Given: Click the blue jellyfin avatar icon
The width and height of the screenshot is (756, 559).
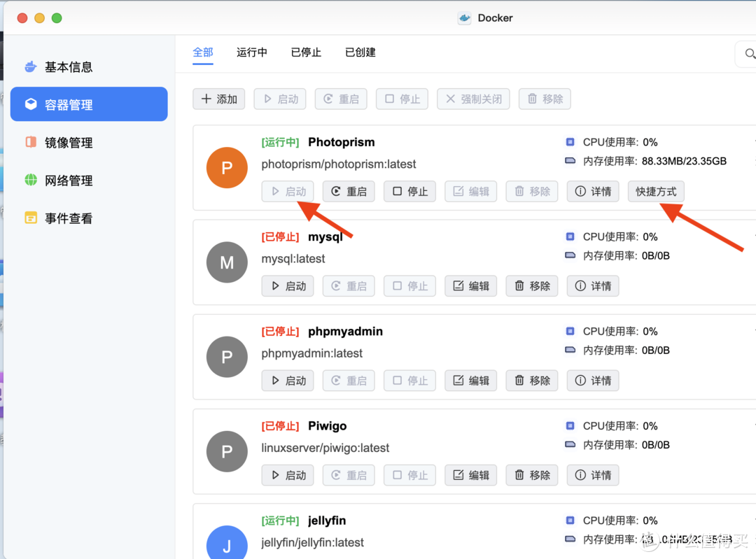Looking at the screenshot, I should (x=227, y=543).
